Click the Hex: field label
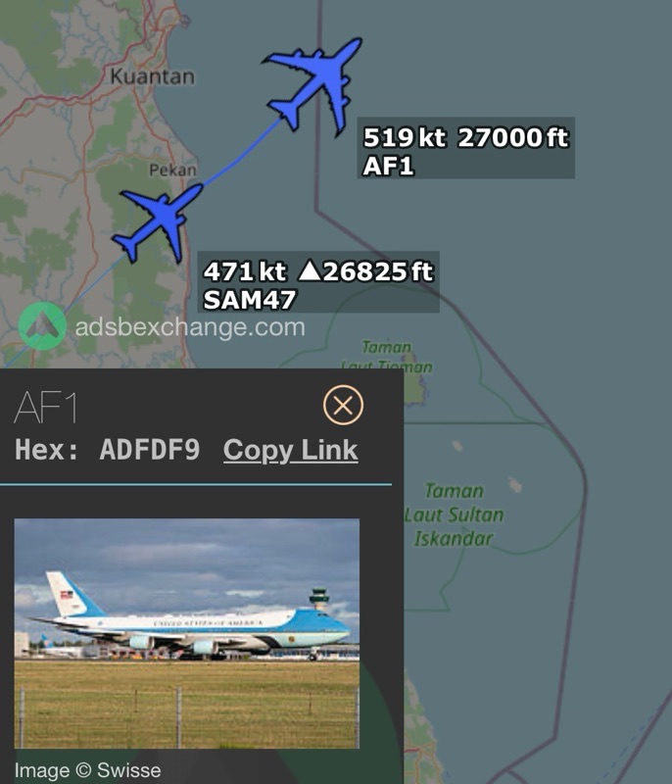Viewport: 672px width, 784px height. click(x=45, y=450)
